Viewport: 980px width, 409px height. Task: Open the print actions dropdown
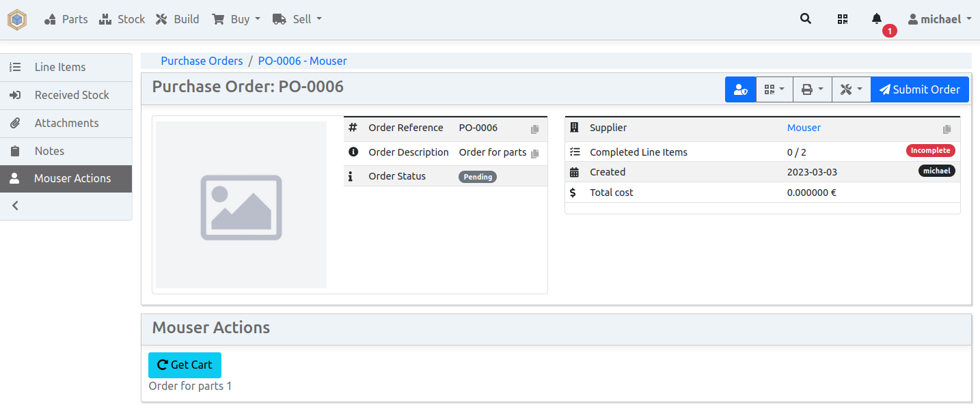(812, 89)
